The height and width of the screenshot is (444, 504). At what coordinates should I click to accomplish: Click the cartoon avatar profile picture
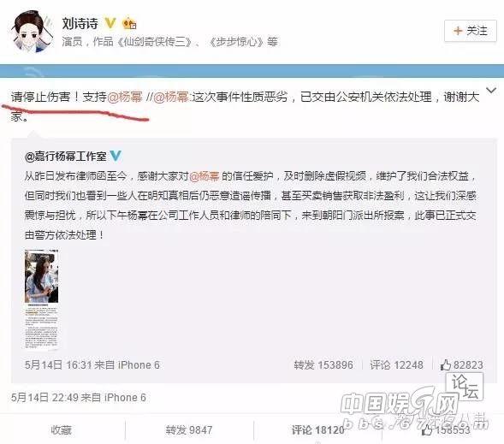point(33,32)
